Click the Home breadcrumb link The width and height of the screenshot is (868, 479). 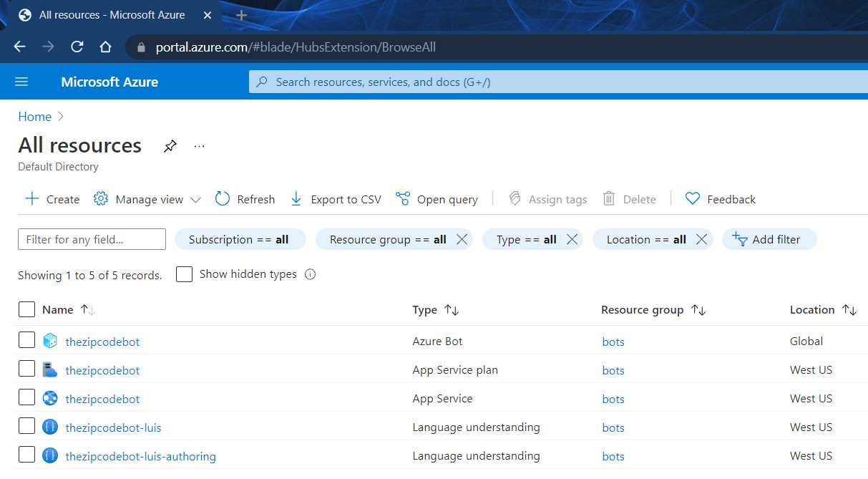[34, 116]
